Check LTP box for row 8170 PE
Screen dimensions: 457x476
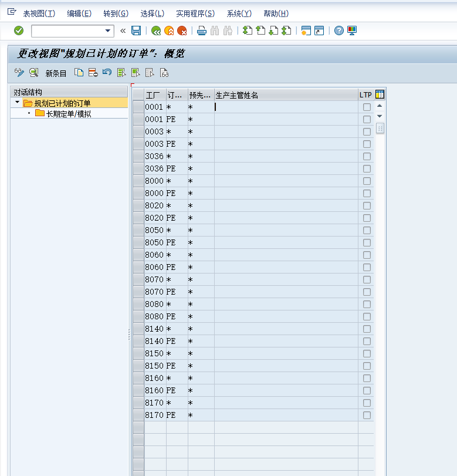click(x=367, y=416)
